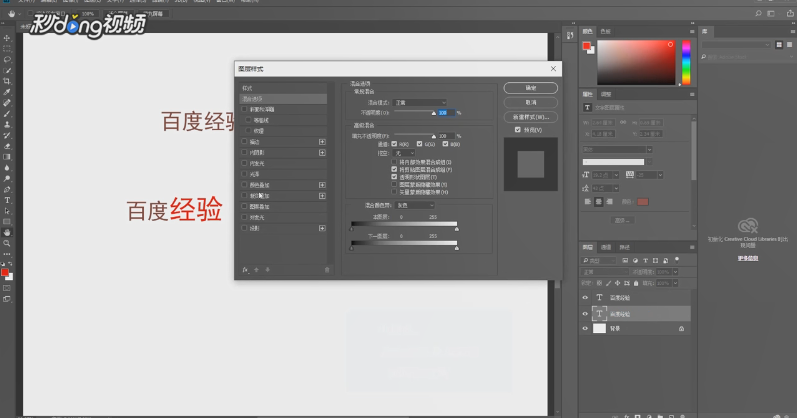Image resolution: width=797 pixels, height=418 pixels.
Task: Select the Eyedropper tool
Action: tap(7, 92)
